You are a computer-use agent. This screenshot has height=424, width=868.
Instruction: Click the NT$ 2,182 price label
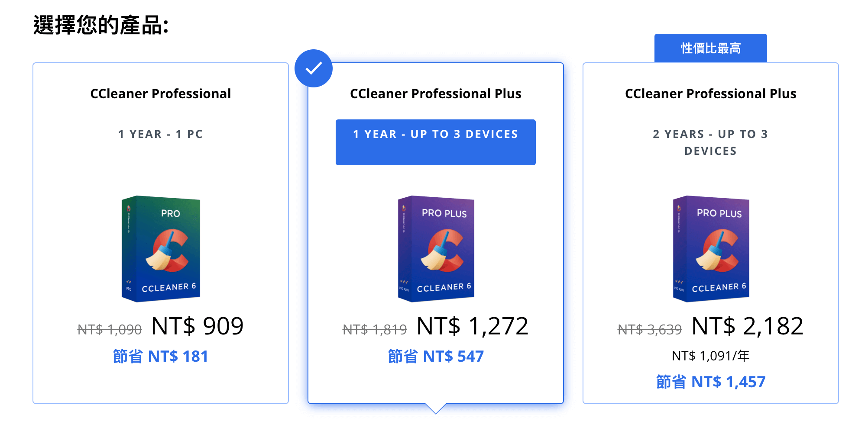point(748,326)
